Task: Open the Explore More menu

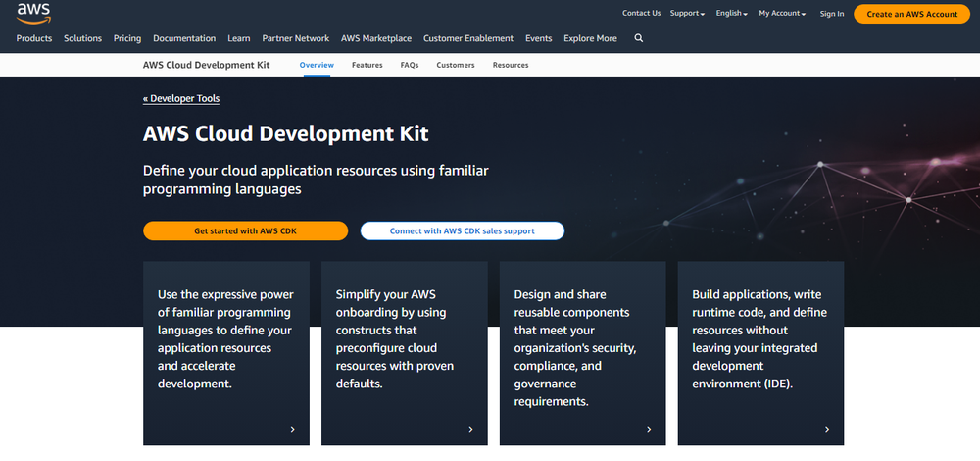Action: [590, 38]
